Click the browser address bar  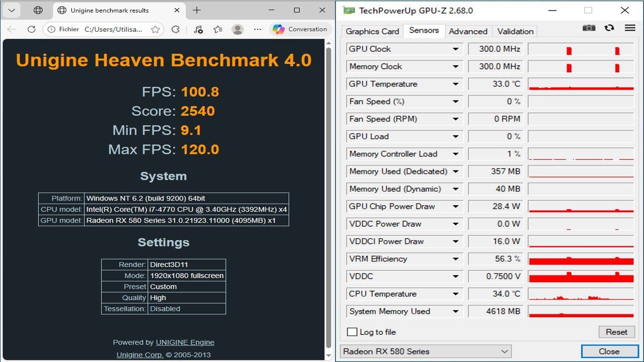[105, 29]
